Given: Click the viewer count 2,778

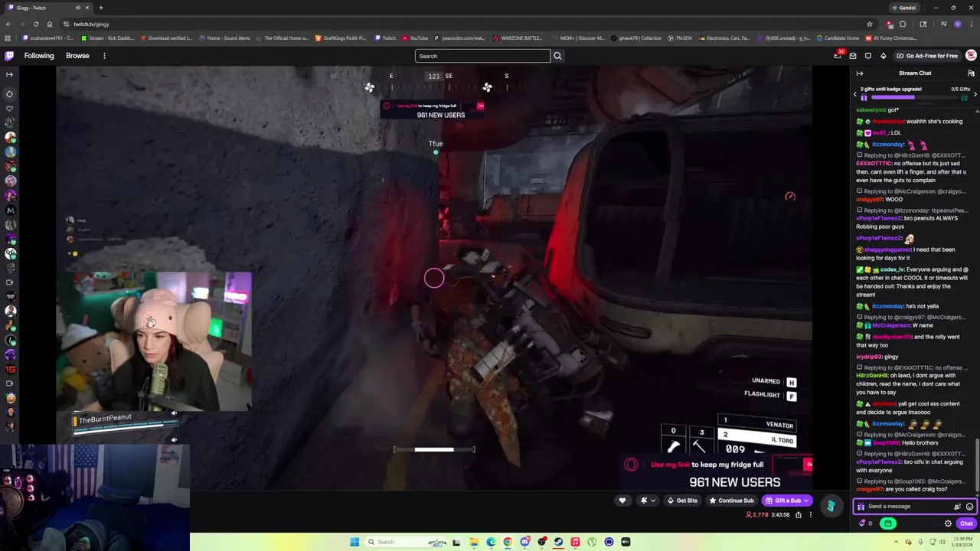Looking at the screenshot, I should [x=756, y=515].
